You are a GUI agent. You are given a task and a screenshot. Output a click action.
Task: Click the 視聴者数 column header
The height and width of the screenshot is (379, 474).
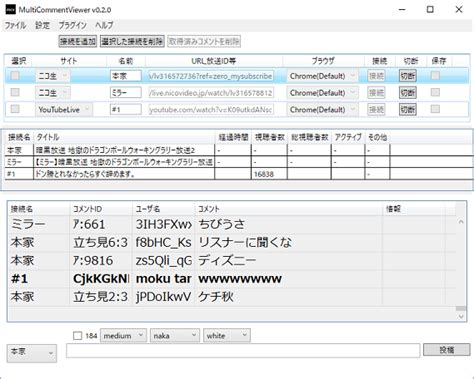coord(269,137)
